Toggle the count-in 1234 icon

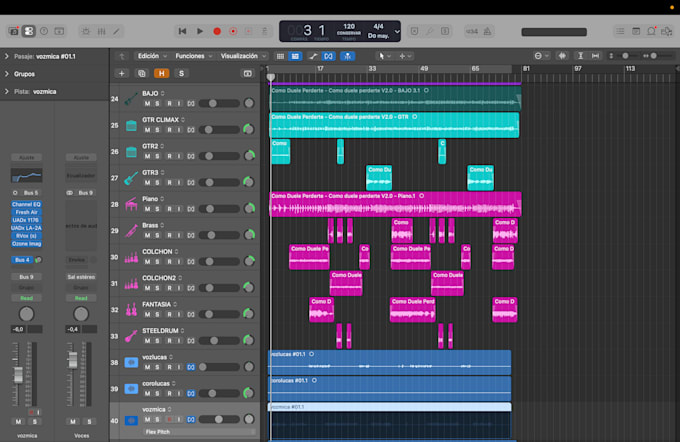471,31
